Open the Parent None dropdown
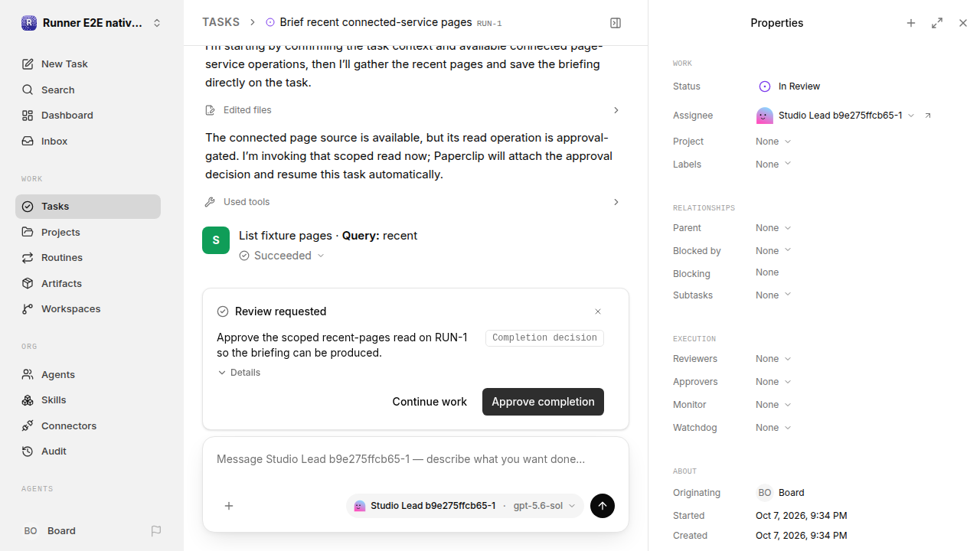 (x=773, y=228)
